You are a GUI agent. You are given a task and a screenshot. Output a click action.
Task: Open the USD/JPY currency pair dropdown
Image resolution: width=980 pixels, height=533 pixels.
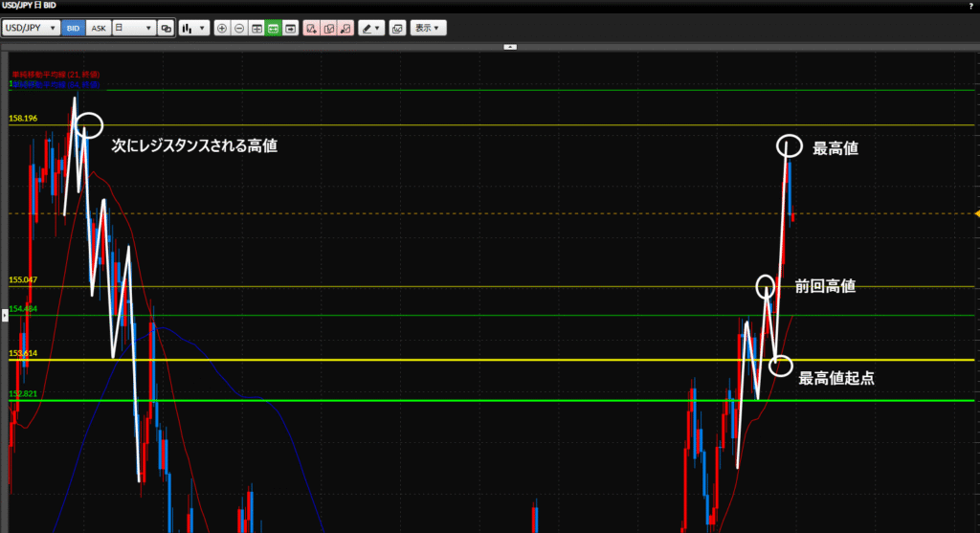(x=31, y=29)
